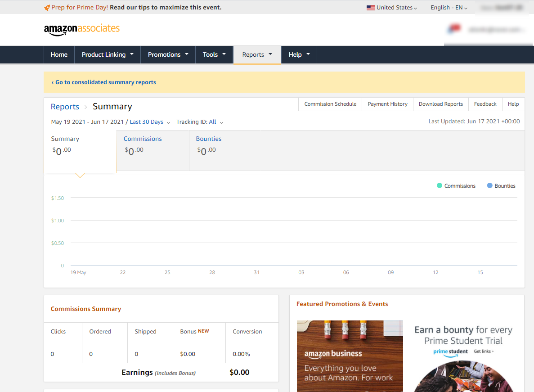Click the Help tab in Reports panel
The image size is (534, 392).
click(513, 104)
